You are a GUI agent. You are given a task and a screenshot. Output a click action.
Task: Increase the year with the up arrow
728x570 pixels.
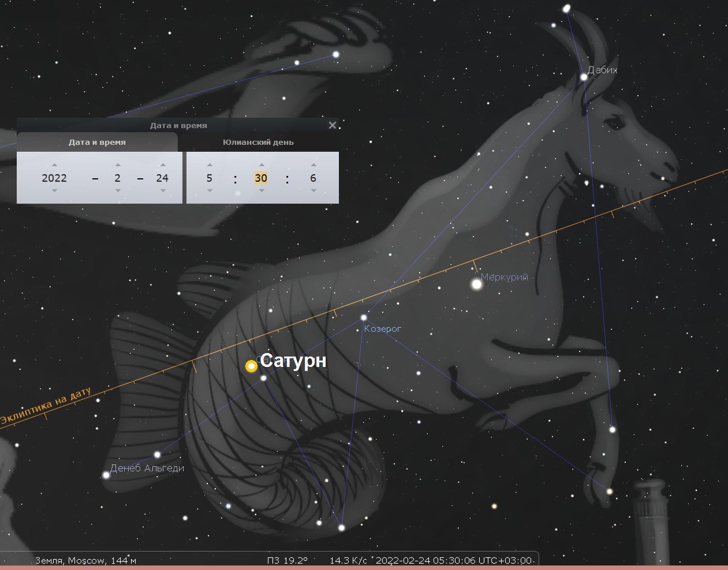(x=54, y=165)
